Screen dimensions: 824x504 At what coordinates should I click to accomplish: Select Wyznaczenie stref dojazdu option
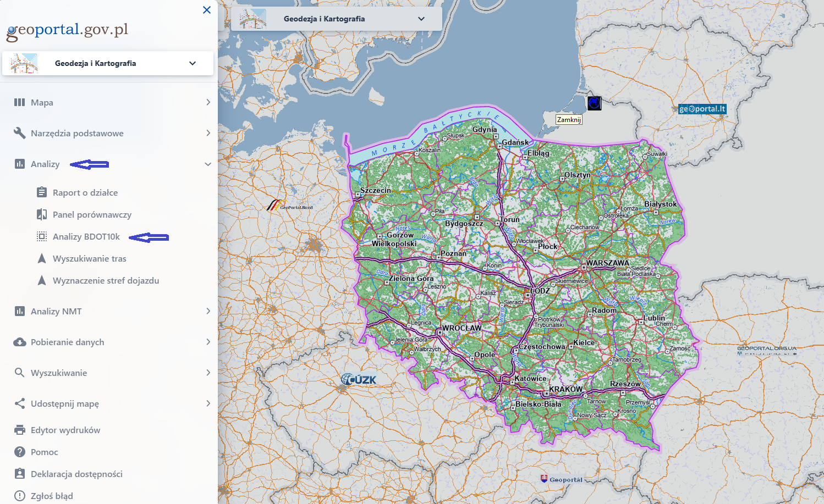(106, 280)
